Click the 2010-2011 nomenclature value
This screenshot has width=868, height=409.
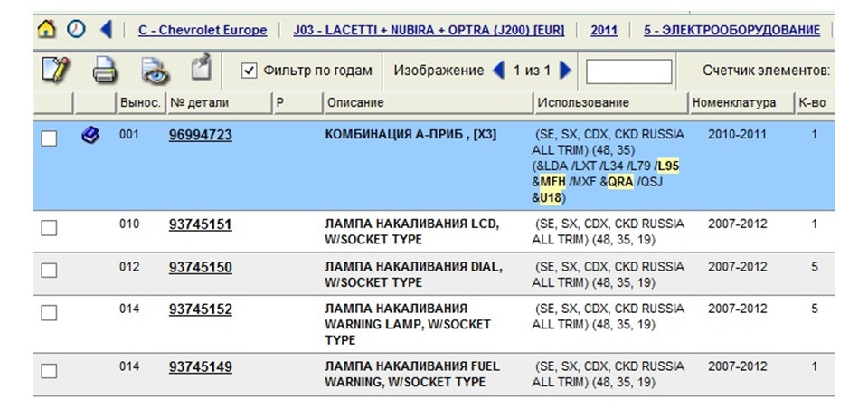tap(738, 135)
